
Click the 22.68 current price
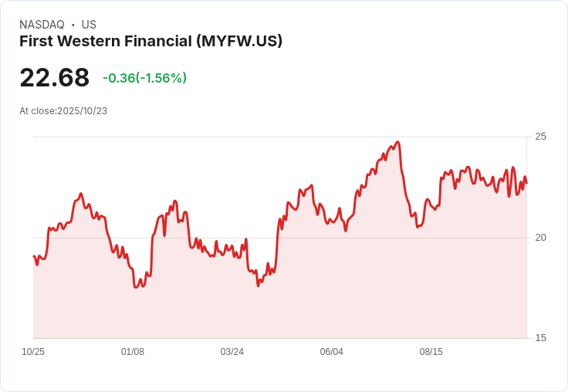point(54,78)
